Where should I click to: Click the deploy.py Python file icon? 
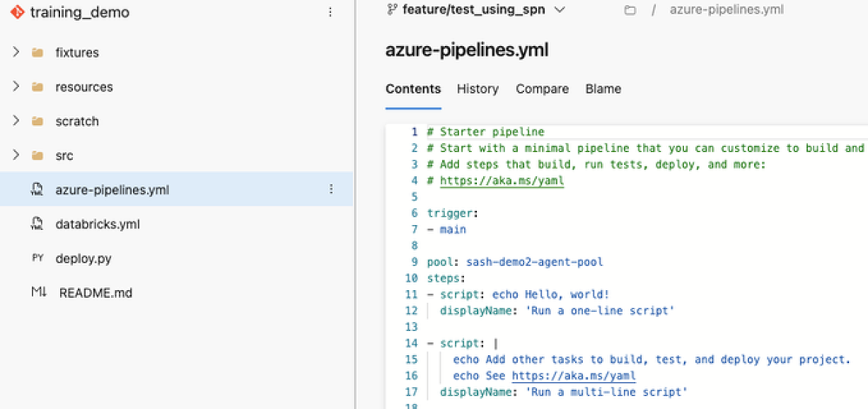click(x=37, y=259)
